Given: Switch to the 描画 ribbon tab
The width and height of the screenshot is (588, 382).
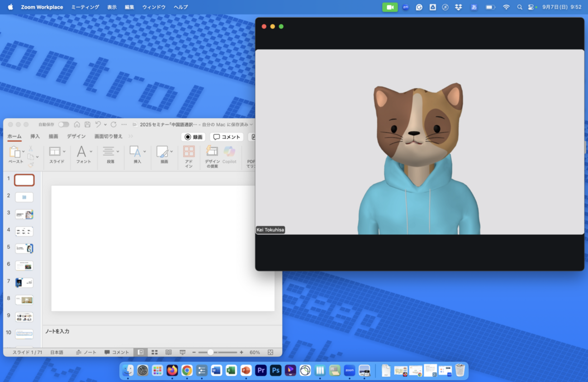Looking at the screenshot, I should 53,136.
